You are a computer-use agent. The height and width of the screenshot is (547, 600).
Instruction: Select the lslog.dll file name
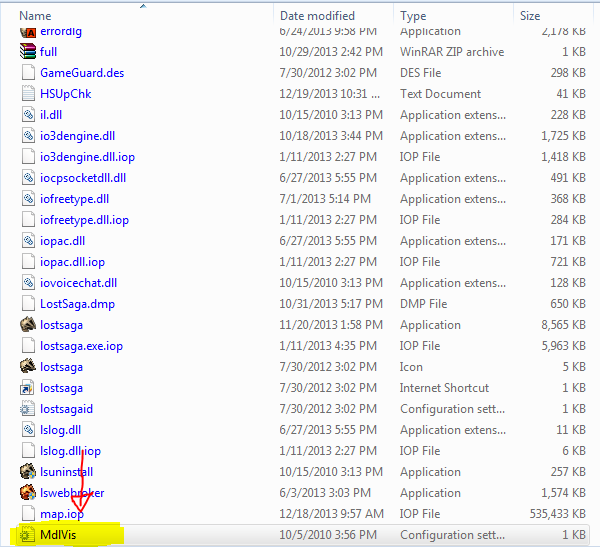(x=60, y=430)
